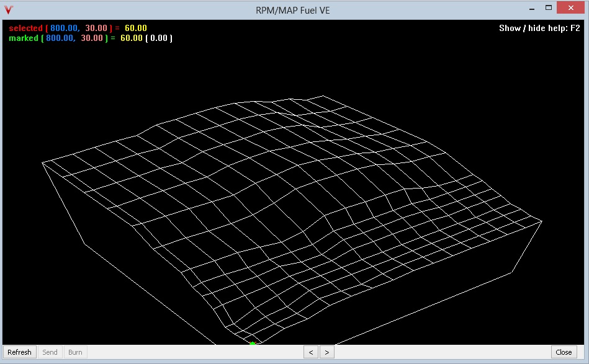Click the Refresh button to reload table data

pos(19,352)
